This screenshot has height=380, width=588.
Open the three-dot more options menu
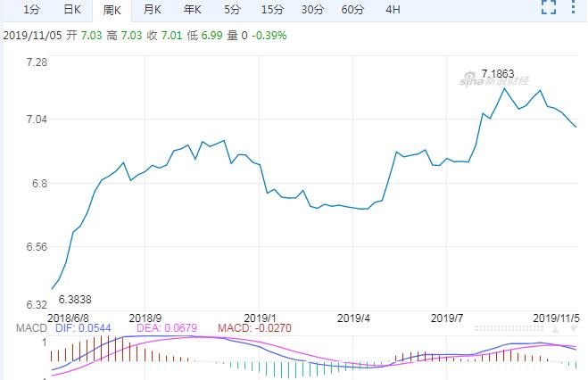[x=574, y=10]
